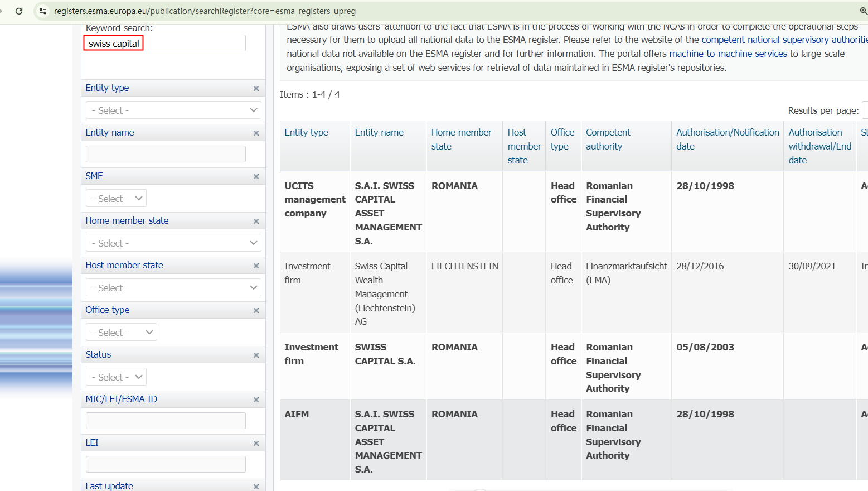Remove Home member state filter via X
The height and width of the screenshot is (491, 868).
click(256, 221)
